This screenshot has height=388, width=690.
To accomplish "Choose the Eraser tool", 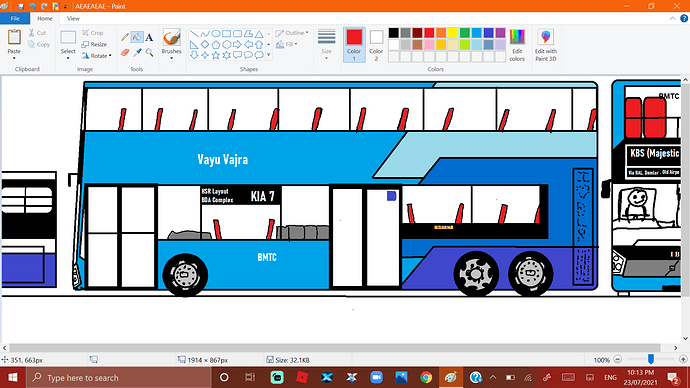I will pyautogui.click(x=125, y=52).
